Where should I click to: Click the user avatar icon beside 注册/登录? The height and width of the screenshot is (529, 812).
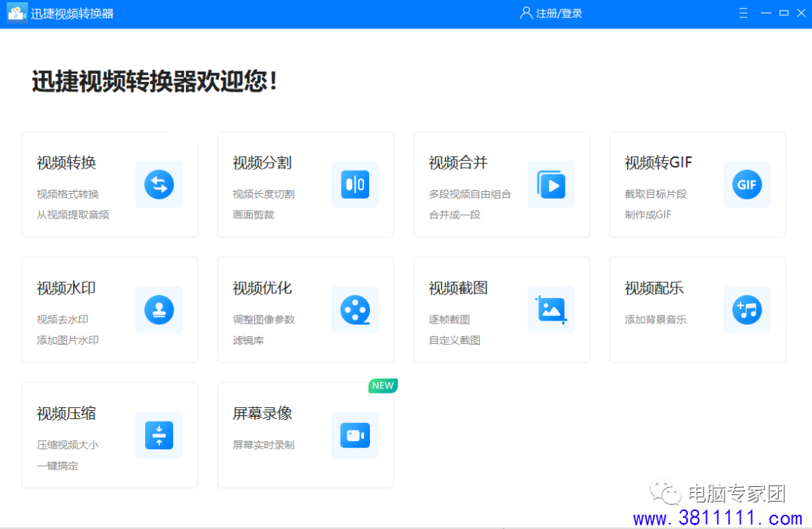click(526, 13)
